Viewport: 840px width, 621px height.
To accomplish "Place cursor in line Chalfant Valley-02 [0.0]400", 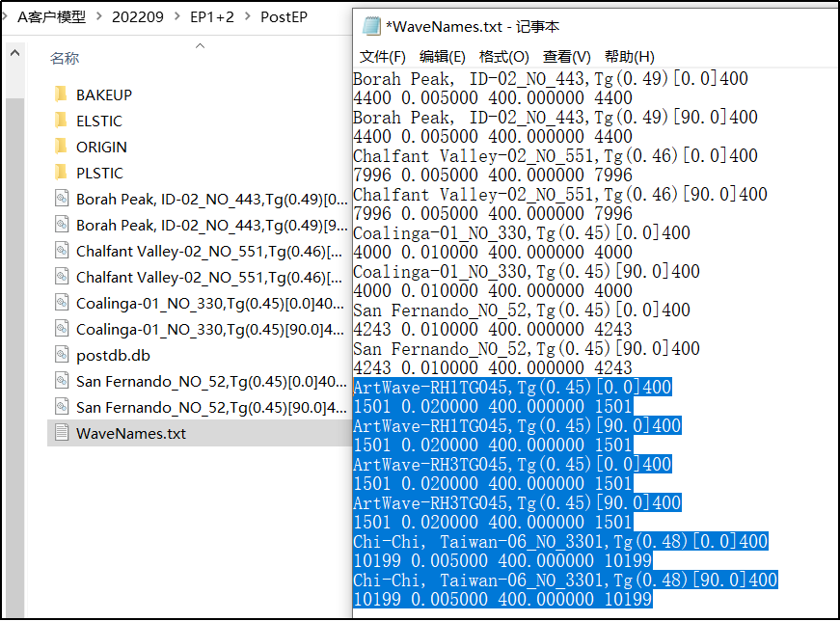I will point(555,156).
